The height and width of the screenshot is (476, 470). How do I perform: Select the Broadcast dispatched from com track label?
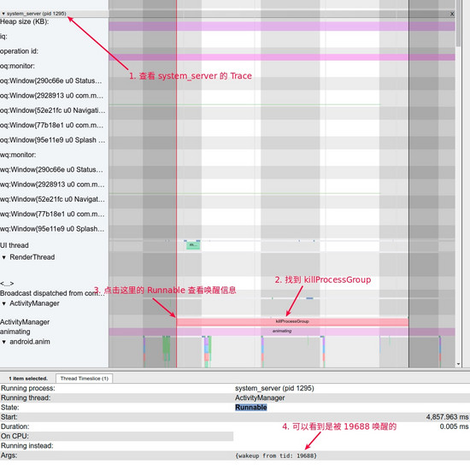pyautogui.click(x=52, y=293)
